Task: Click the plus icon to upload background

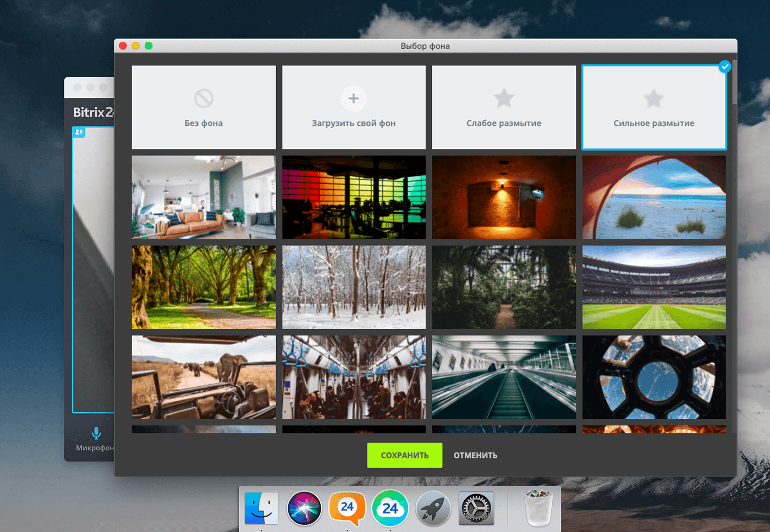Action: [354, 98]
